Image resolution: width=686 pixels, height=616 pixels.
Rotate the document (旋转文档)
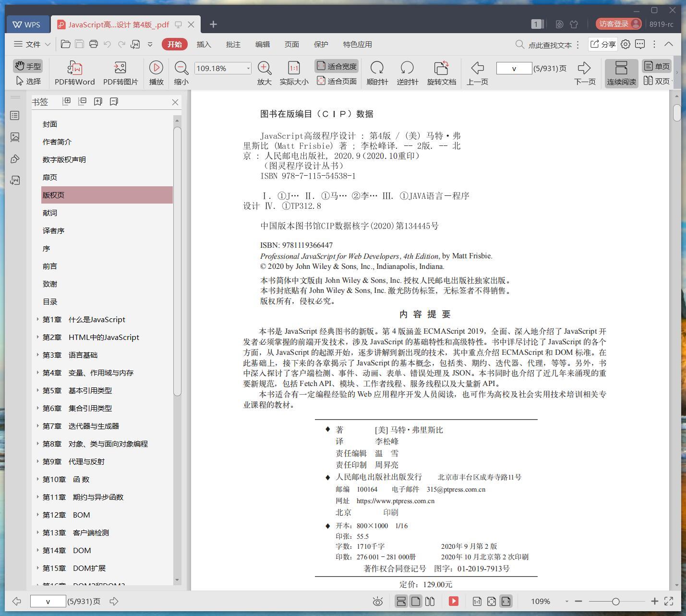pyautogui.click(x=441, y=73)
